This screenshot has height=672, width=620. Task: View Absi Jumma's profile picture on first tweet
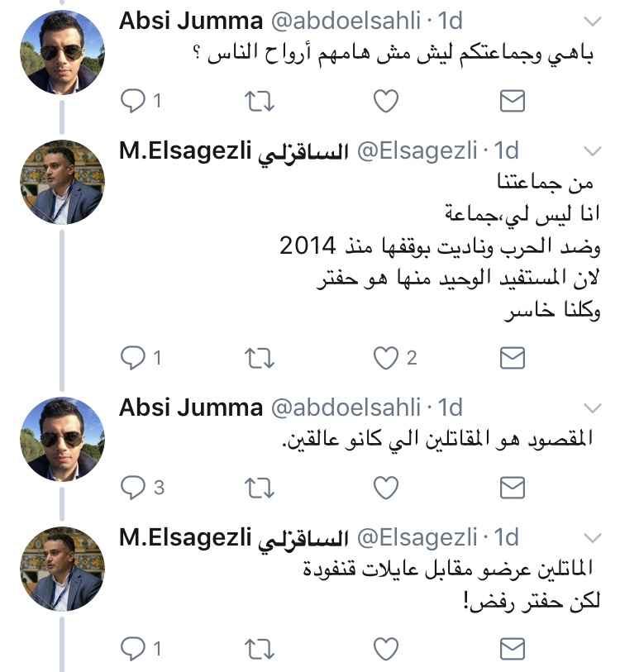click(x=62, y=51)
